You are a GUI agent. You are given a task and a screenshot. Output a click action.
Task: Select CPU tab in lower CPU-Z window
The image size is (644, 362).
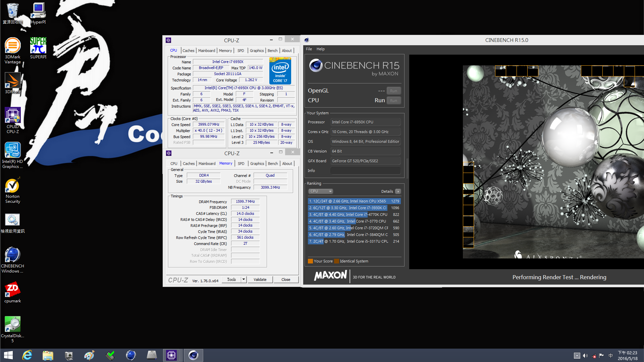(174, 164)
